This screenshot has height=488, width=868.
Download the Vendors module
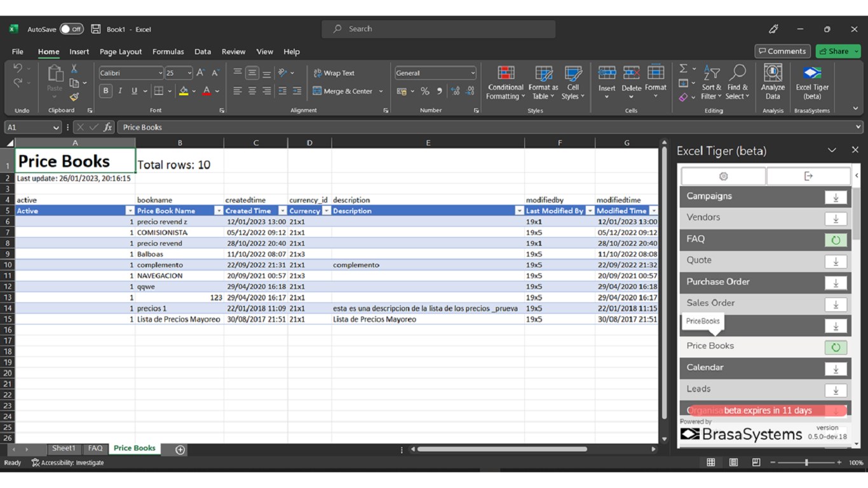click(836, 219)
